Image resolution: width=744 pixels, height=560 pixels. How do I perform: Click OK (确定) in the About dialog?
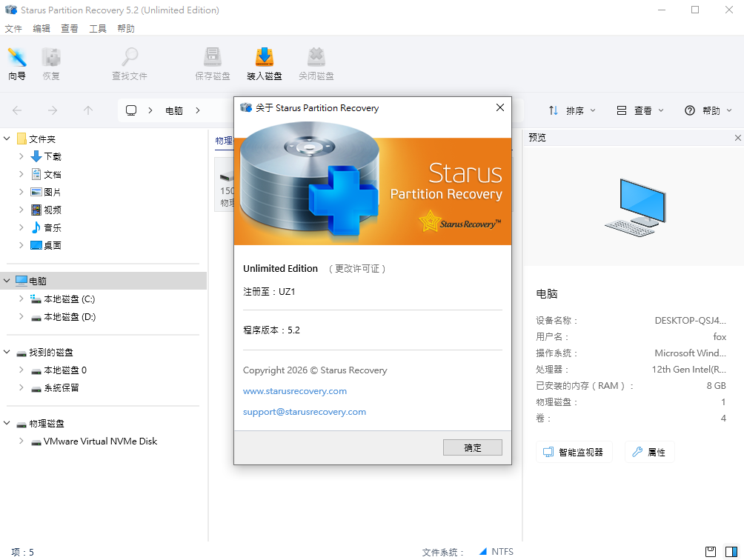pyautogui.click(x=472, y=447)
